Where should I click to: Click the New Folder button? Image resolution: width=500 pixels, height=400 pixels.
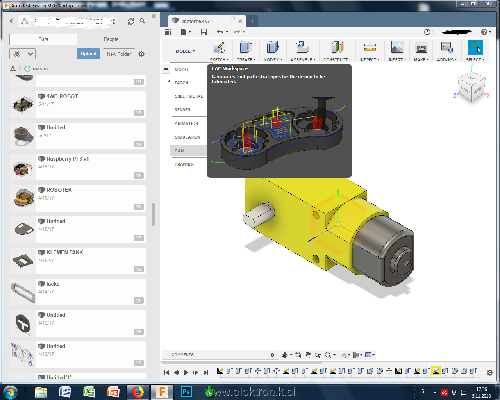(x=119, y=54)
